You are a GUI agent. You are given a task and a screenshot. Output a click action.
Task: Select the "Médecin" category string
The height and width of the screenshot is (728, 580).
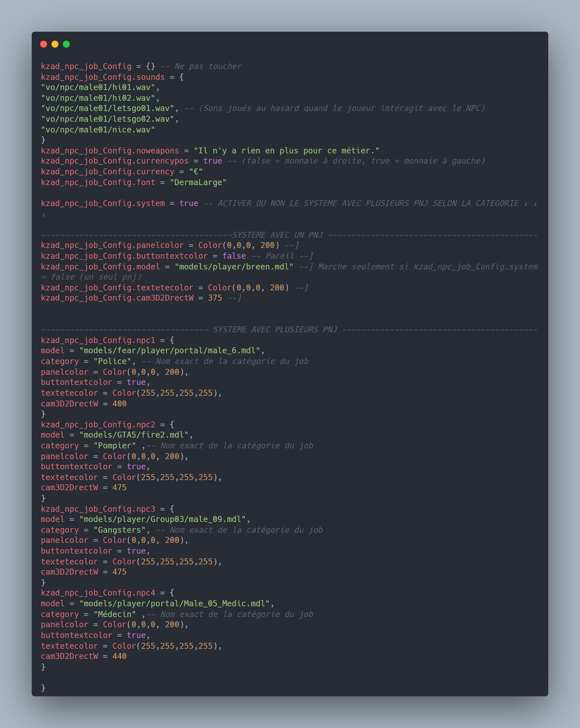tap(114, 614)
